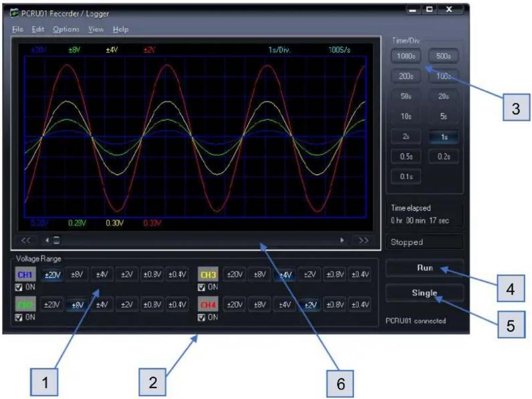Click the green CH2 channel label
Image resolution: width=532 pixels, height=399 pixels.
[x=25, y=305]
